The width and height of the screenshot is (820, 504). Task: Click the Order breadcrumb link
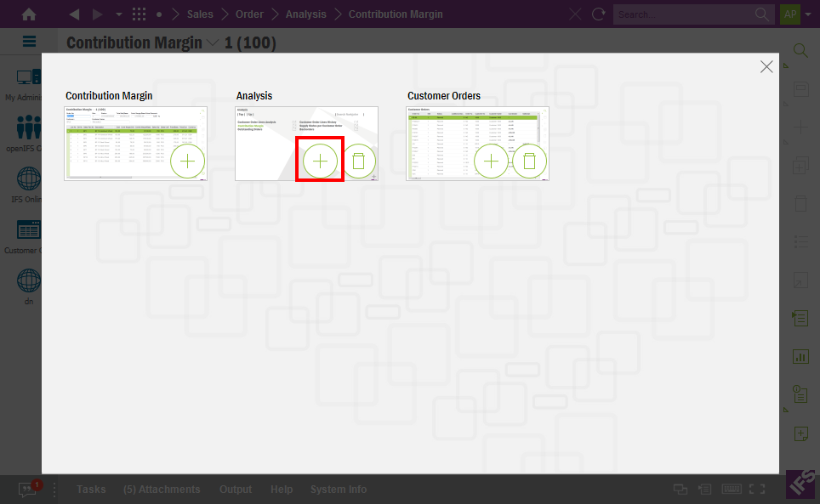click(x=249, y=14)
